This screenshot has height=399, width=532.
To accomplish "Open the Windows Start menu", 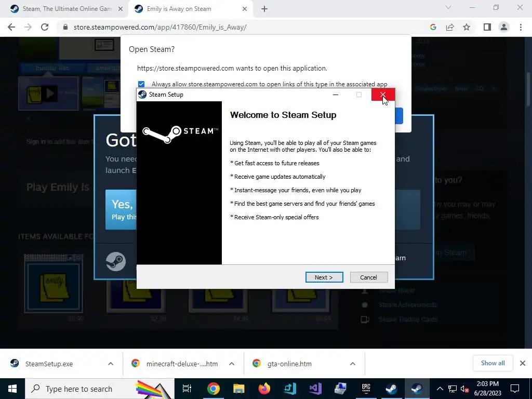I will pyautogui.click(x=12, y=389).
